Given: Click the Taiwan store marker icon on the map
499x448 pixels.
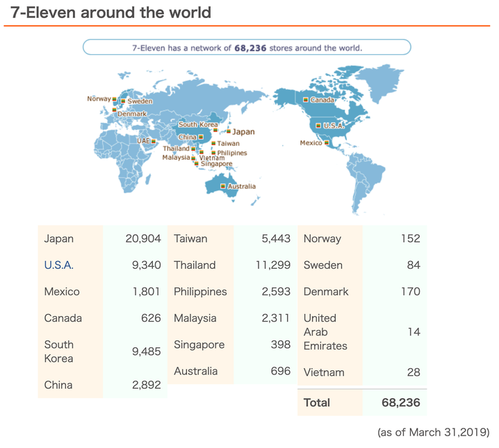Looking at the screenshot, I should (x=213, y=143).
